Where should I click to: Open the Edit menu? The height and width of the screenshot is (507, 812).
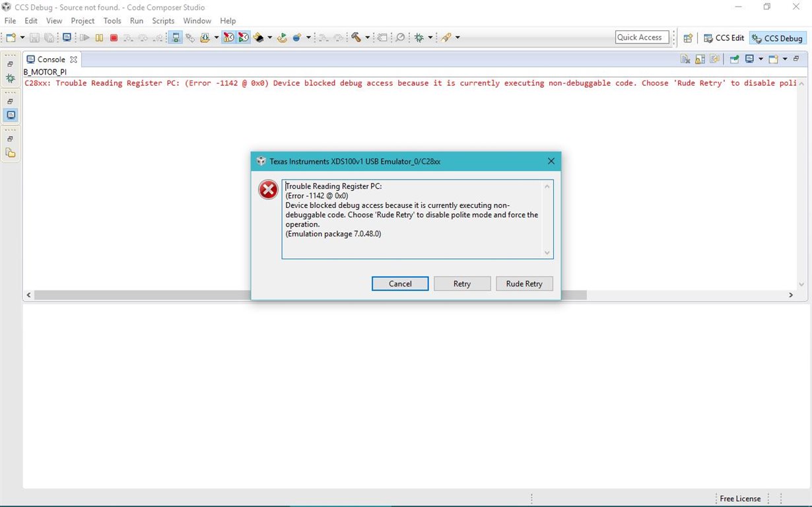point(31,21)
